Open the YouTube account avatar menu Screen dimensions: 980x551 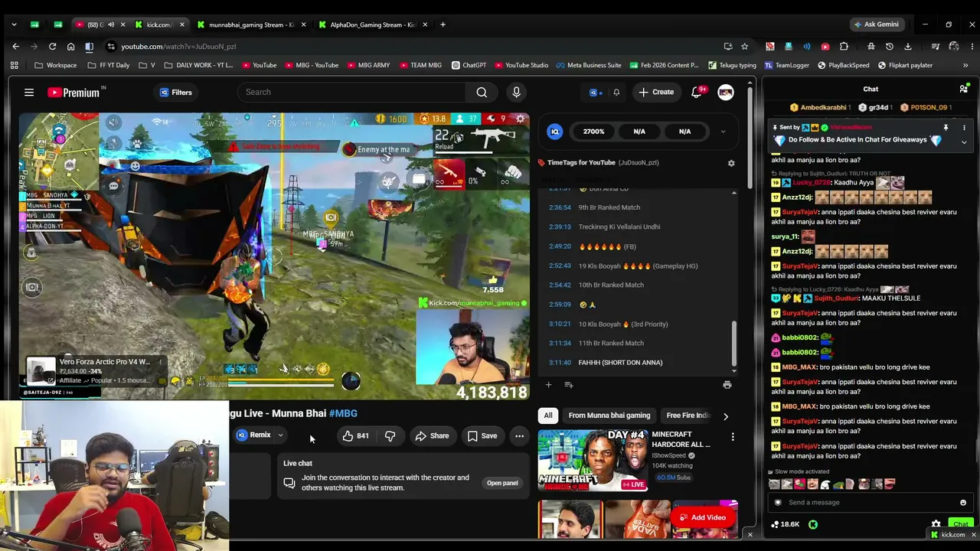click(726, 93)
